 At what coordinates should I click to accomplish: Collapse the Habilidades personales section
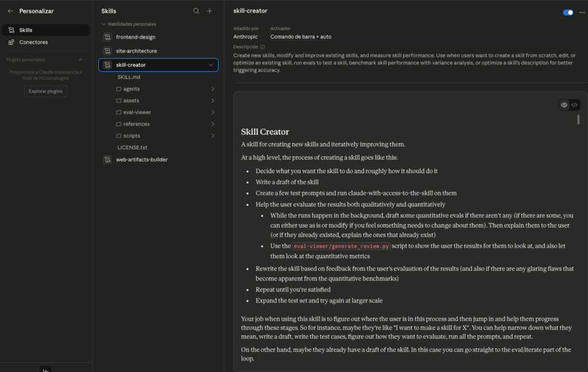point(104,24)
